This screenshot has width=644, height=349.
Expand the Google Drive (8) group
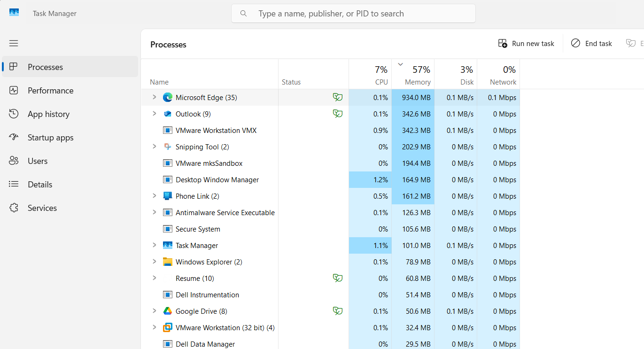click(154, 311)
